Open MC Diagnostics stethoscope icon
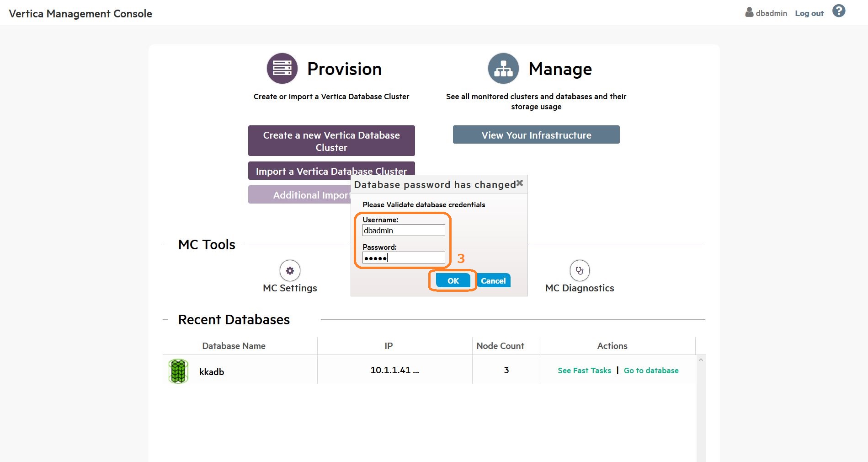Image resolution: width=868 pixels, height=462 pixels. tap(580, 271)
